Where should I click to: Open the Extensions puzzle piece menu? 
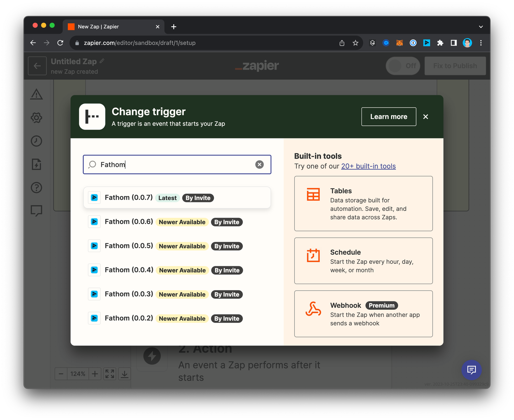coord(440,43)
